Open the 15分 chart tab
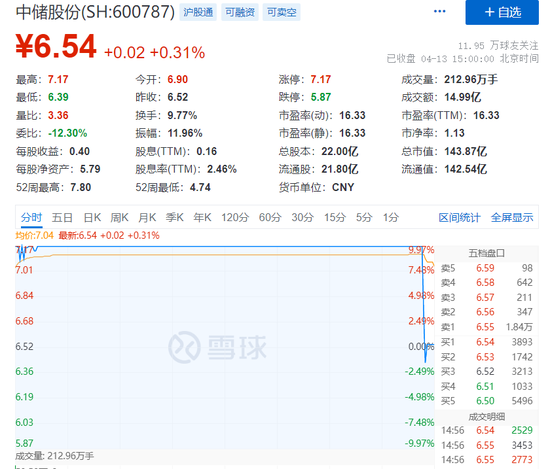 coord(335,217)
